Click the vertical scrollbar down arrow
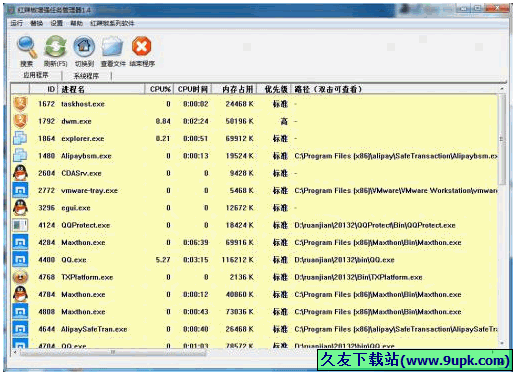Viewport: 516px width, 374px height. point(502,343)
